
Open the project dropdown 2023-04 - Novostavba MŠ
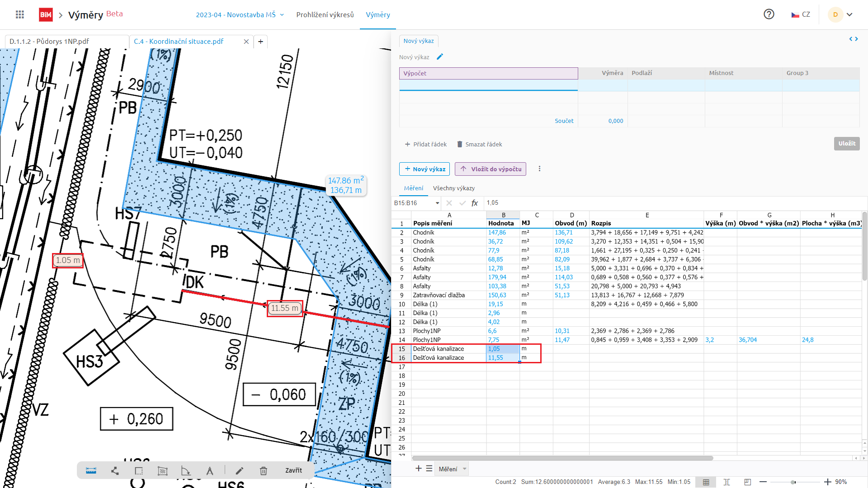pos(240,15)
